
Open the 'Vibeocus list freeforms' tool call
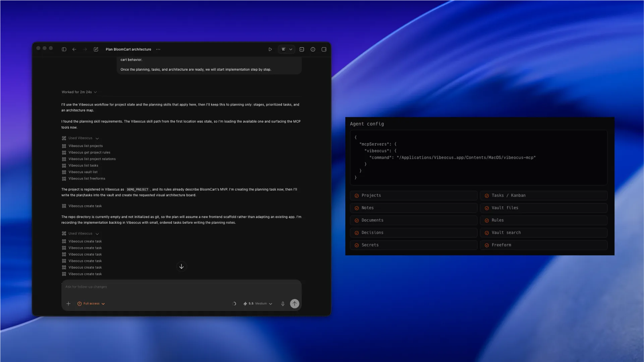83,178
